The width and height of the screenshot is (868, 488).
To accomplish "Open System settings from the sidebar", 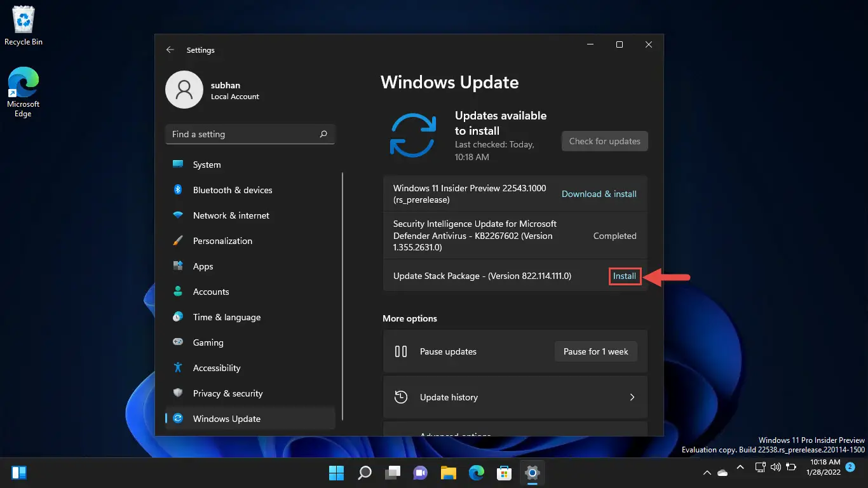I will pyautogui.click(x=250, y=165).
